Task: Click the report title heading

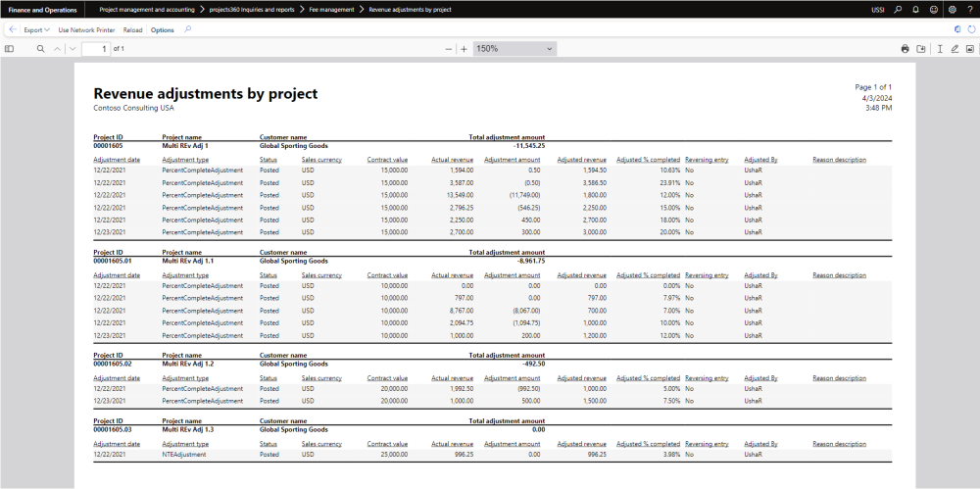Action: (206, 94)
